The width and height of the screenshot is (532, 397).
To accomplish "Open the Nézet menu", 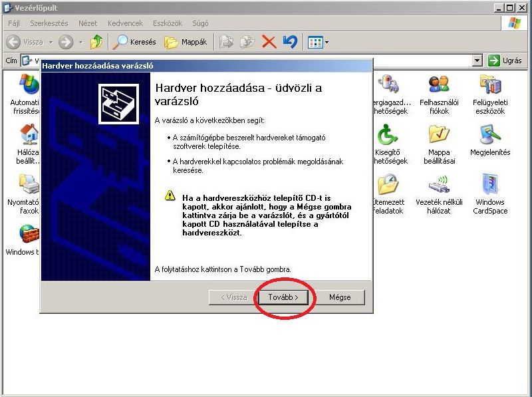I will coord(87,23).
